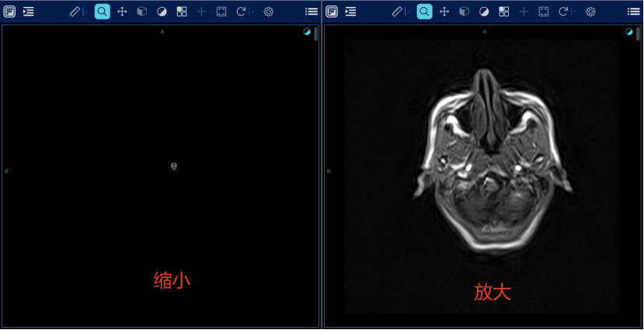Select the ruler measure tool in left toolbar
This screenshot has width=644, height=330.
(75, 12)
